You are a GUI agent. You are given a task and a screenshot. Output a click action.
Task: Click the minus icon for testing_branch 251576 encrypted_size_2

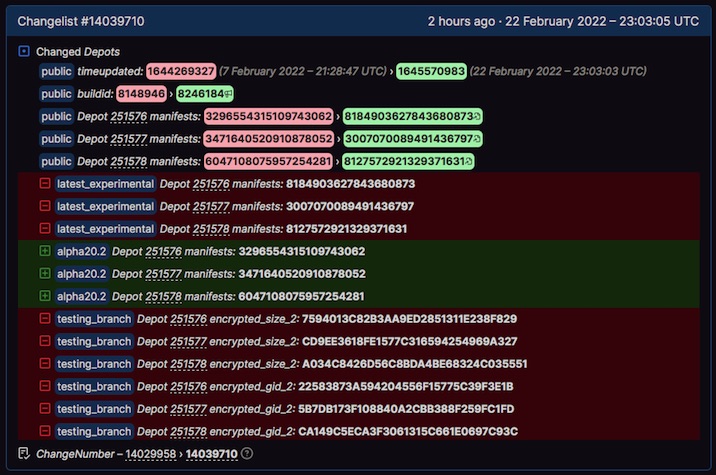coord(44,319)
